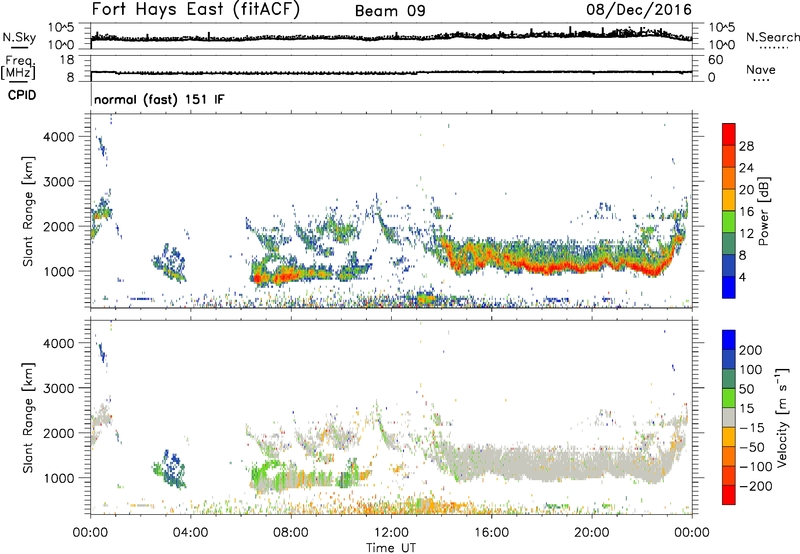The image size is (800, 554).
Task: Click the '4000' tick in the velocity panel
Action: coord(59,343)
